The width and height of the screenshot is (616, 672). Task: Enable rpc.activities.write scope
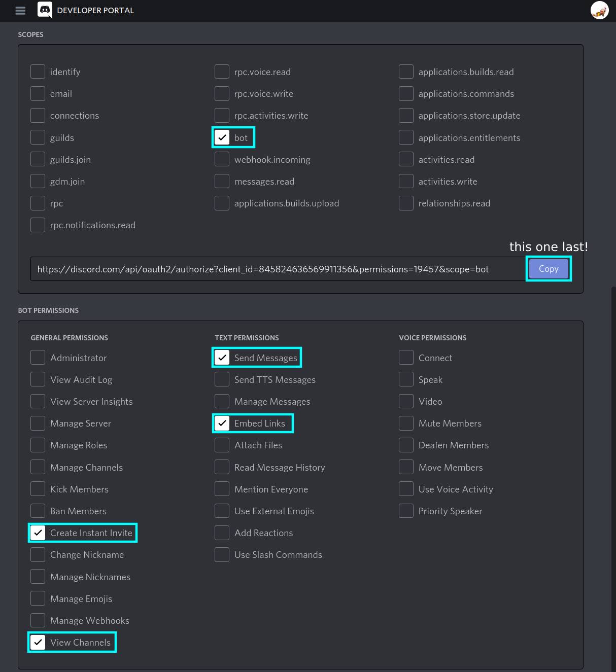click(222, 115)
